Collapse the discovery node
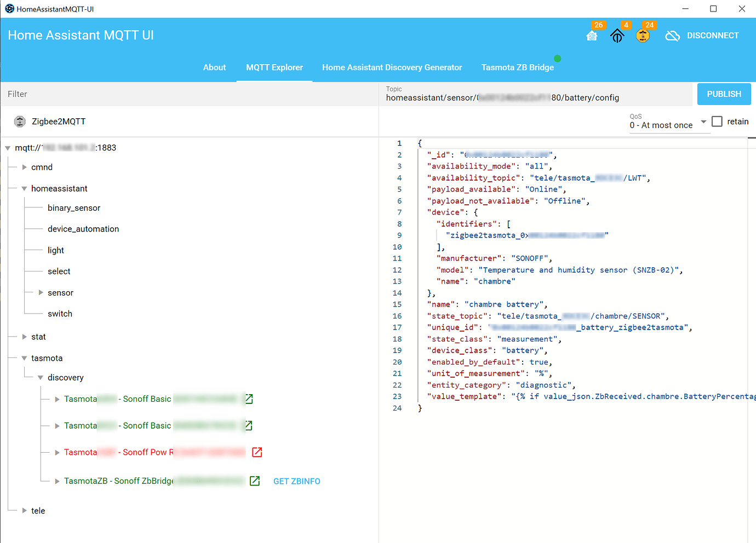The width and height of the screenshot is (756, 543). [x=41, y=378]
